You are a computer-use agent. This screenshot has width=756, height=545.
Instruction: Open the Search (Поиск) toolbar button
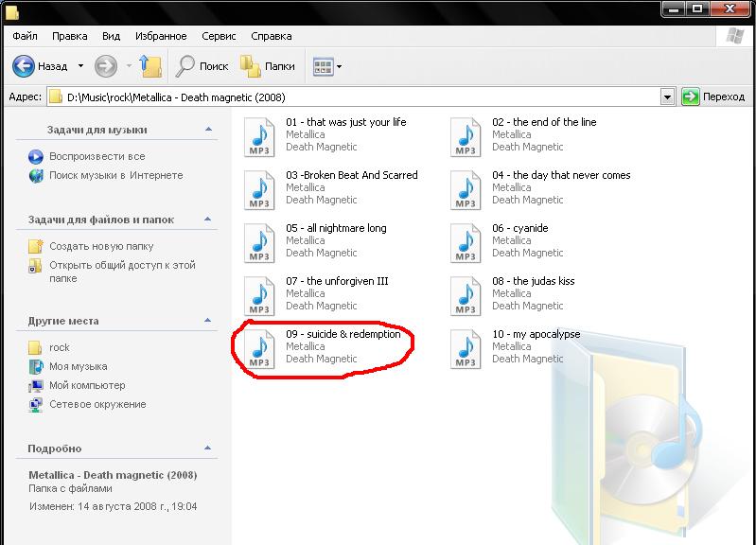202,66
